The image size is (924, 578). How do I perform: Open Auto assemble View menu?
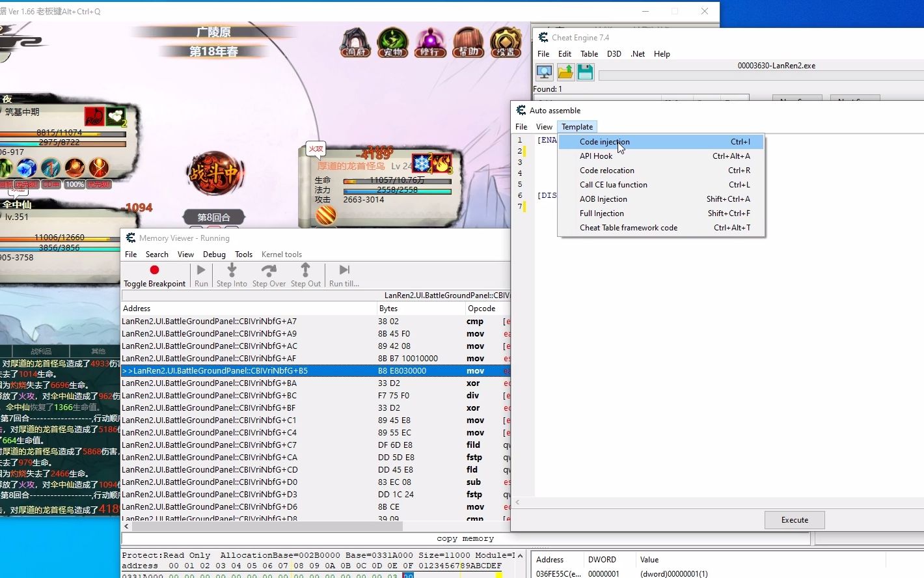(x=544, y=127)
